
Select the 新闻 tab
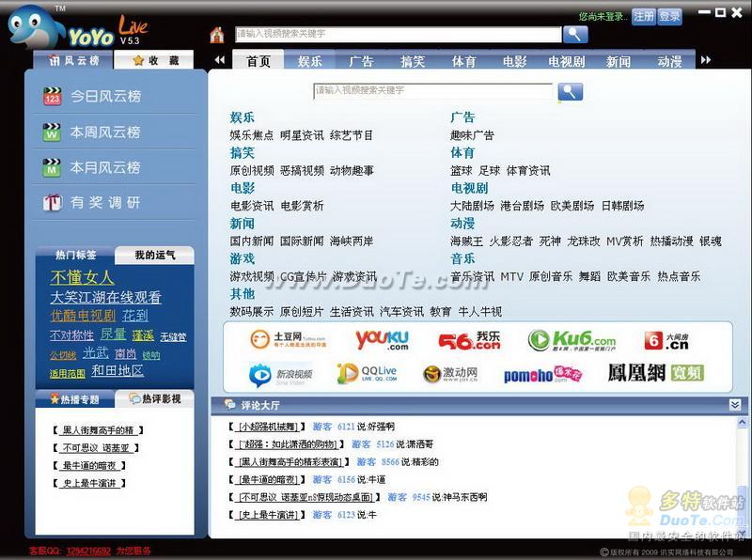tap(619, 61)
